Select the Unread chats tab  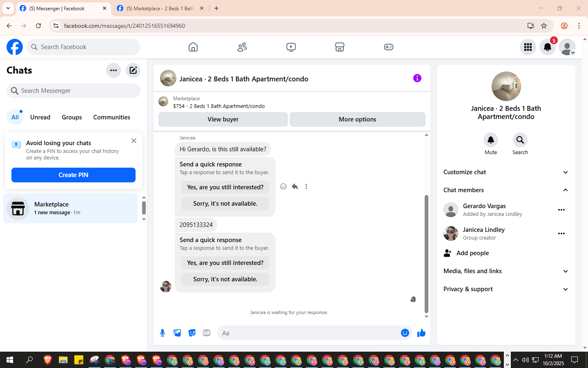[x=40, y=117]
